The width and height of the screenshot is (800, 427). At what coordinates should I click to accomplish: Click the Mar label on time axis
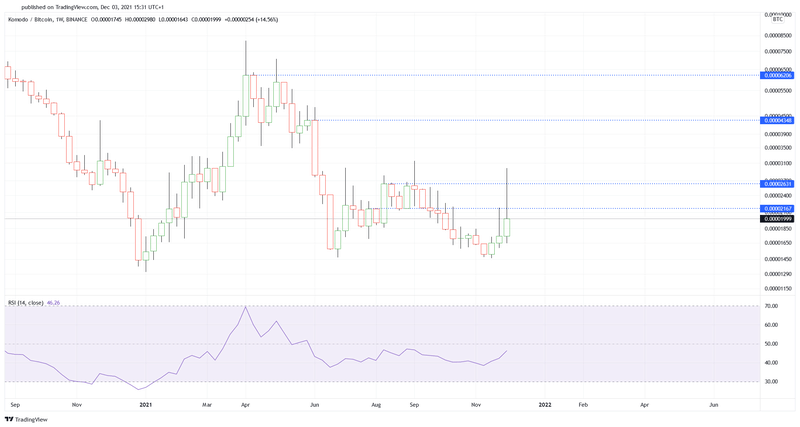(x=207, y=405)
